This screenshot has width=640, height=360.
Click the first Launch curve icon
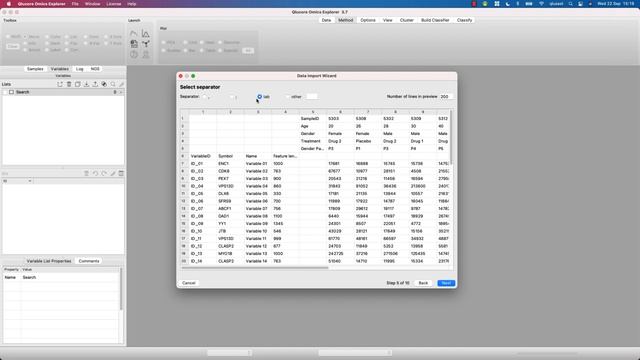134,33
